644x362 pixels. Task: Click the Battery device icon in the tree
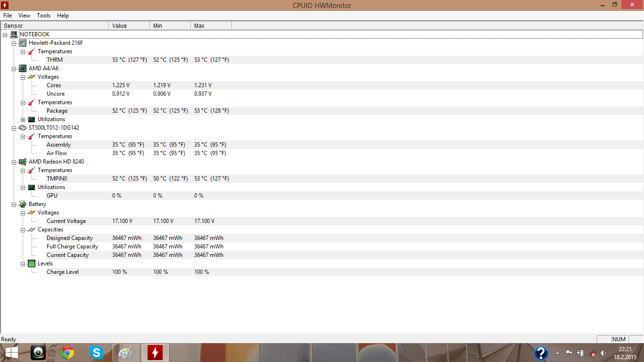point(23,204)
